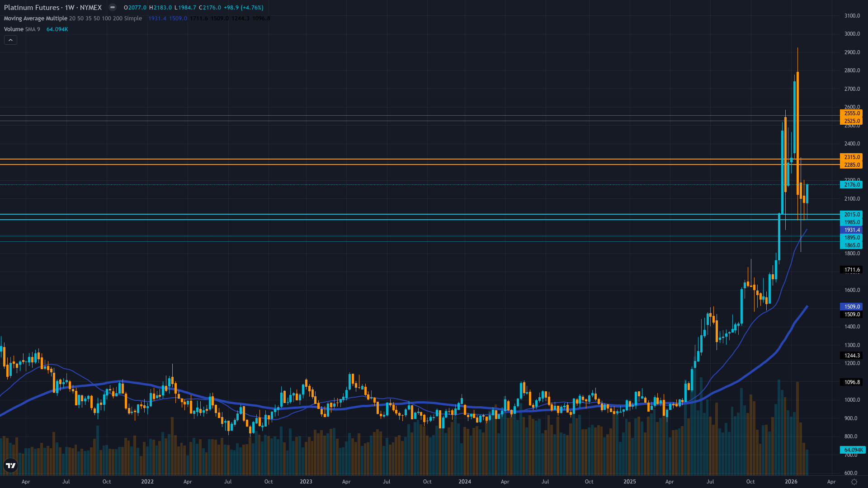Click the 2285.0 orange price label
868x488 pixels.
coord(851,165)
